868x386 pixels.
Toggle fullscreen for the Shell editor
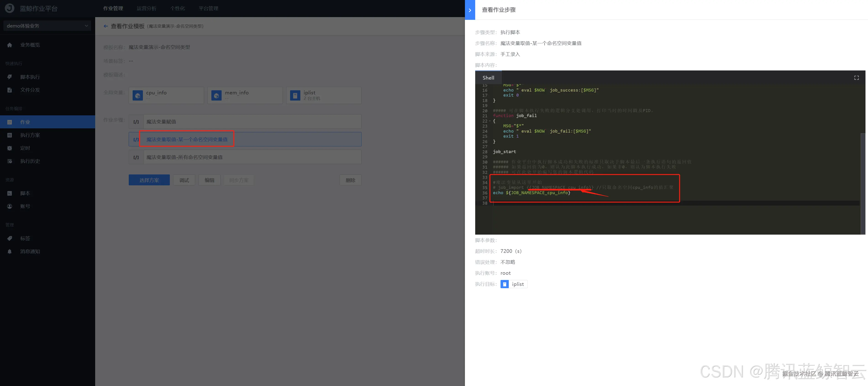[856, 78]
